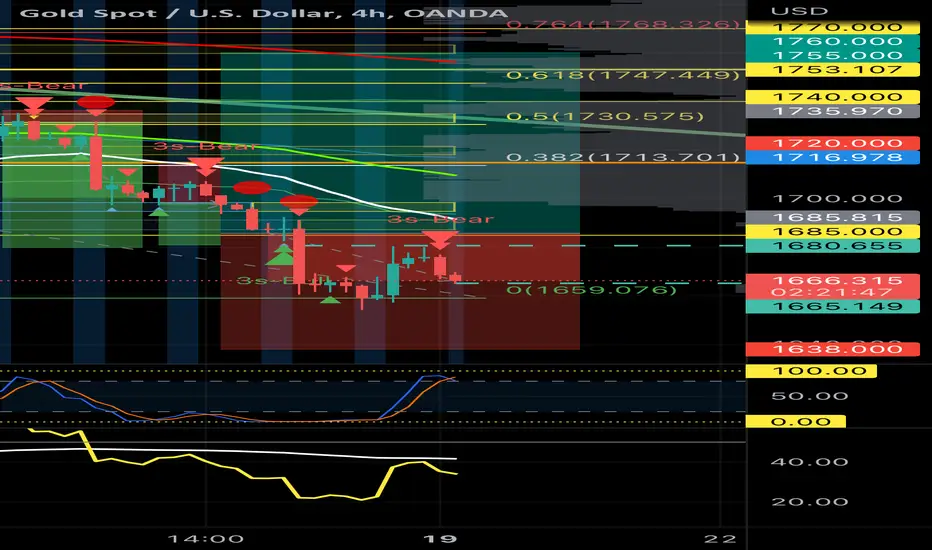
Task: Click the 19 date label on time axis
Action: 440,539
